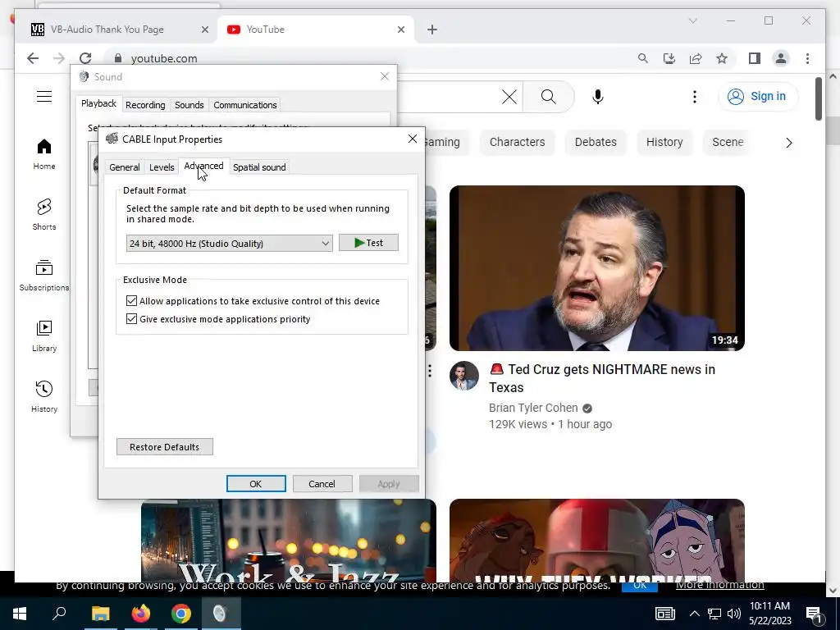Select Playback tab in Sound window
Image resolution: width=840 pixels, height=630 pixels.
98,104
